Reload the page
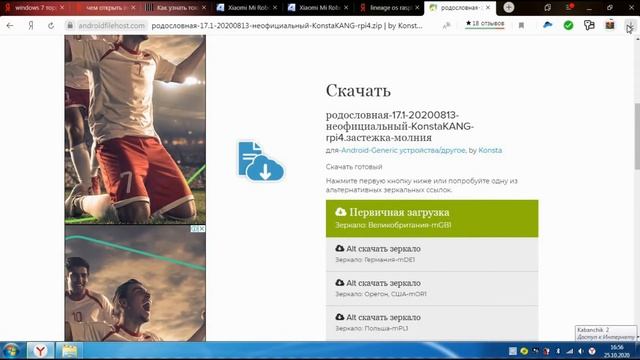 [x=51, y=25]
